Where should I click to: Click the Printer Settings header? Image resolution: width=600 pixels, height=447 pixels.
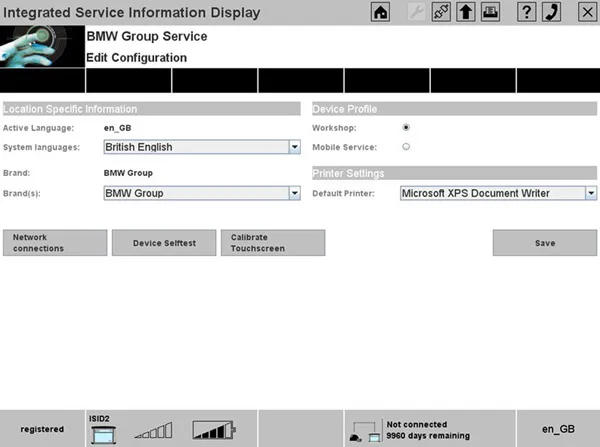click(455, 173)
